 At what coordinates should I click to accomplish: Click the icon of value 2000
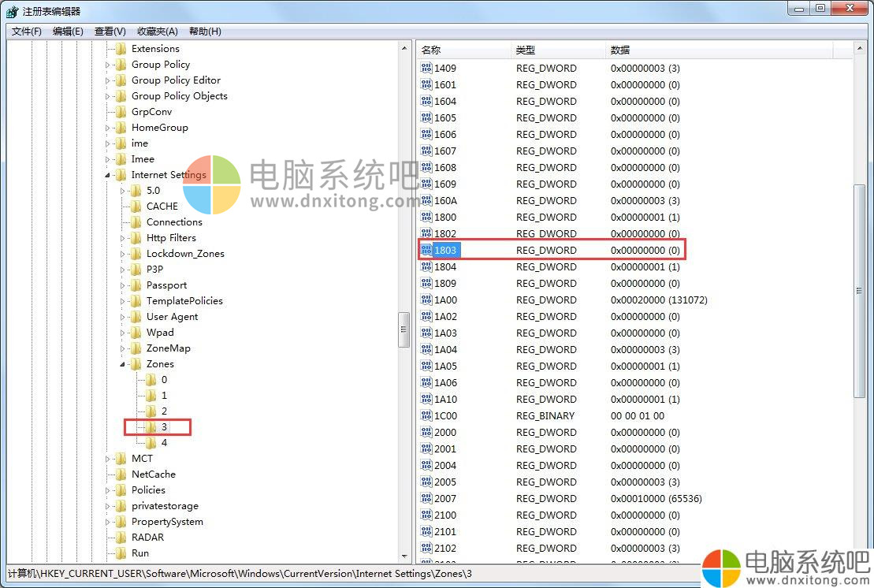(x=426, y=432)
